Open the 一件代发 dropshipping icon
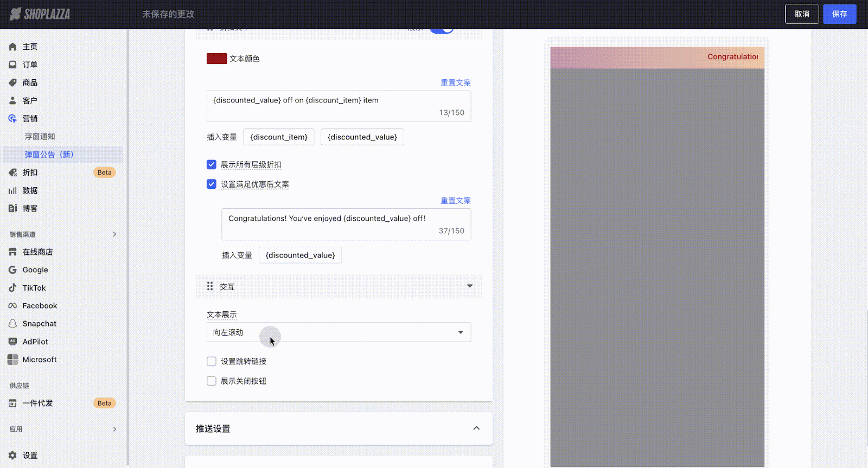This screenshot has height=468, width=868. click(x=12, y=403)
